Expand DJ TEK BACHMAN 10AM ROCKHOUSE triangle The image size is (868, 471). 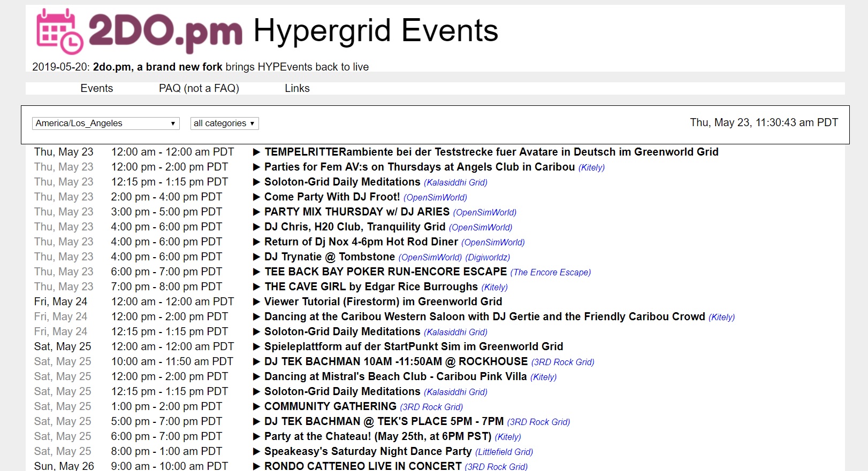(256, 362)
